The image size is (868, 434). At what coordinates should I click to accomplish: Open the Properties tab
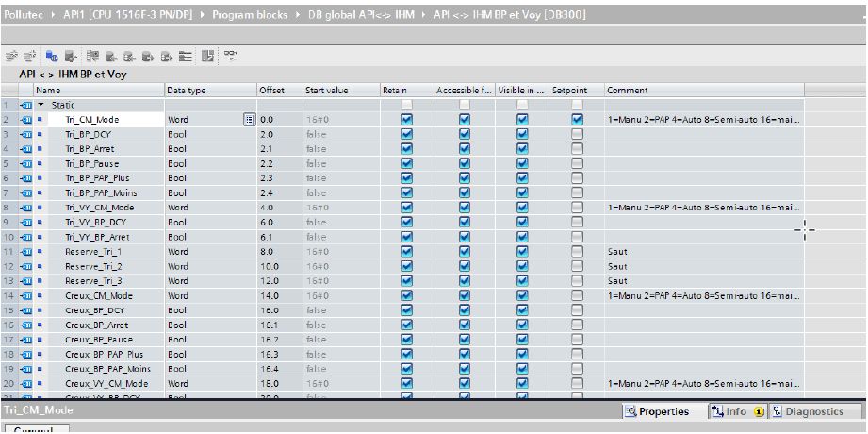coord(663,412)
